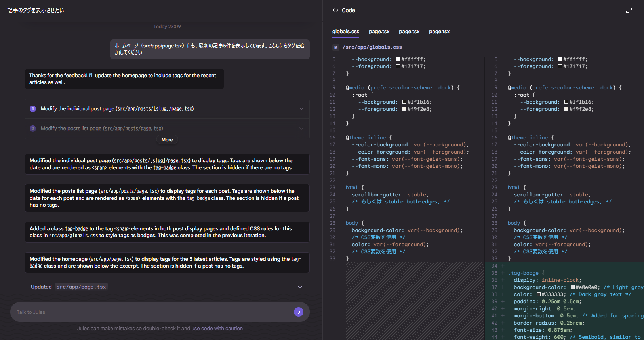Screen dimensions: 644x340
Task: Click the #1f1b16 swatch in the left diff pane
Action: pyautogui.click(x=404, y=102)
